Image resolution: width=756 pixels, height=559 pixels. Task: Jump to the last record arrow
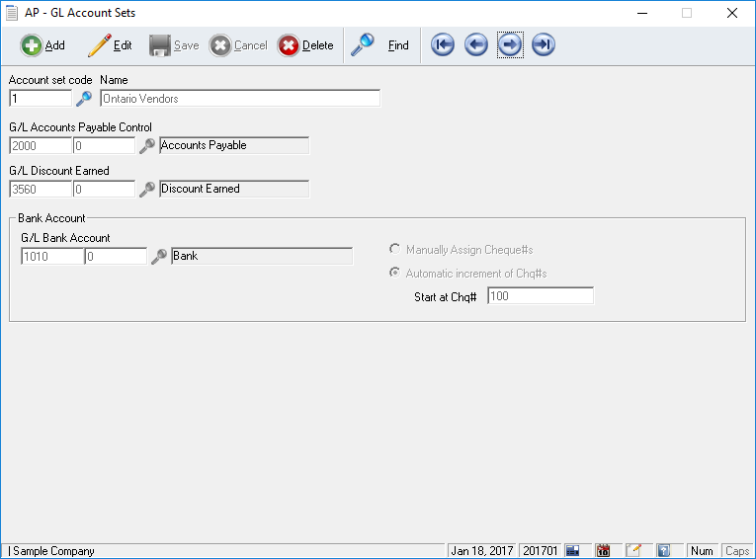point(544,45)
